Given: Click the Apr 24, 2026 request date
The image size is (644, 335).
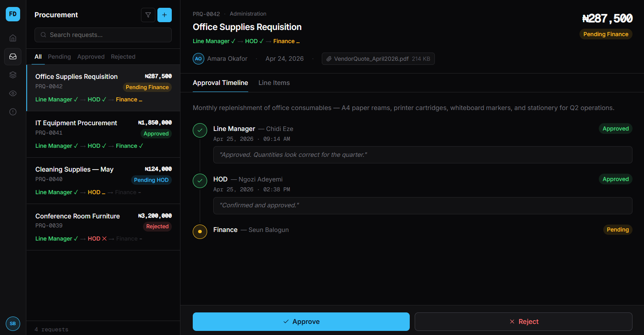Looking at the screenshot, I should click(x=284, y=59).
